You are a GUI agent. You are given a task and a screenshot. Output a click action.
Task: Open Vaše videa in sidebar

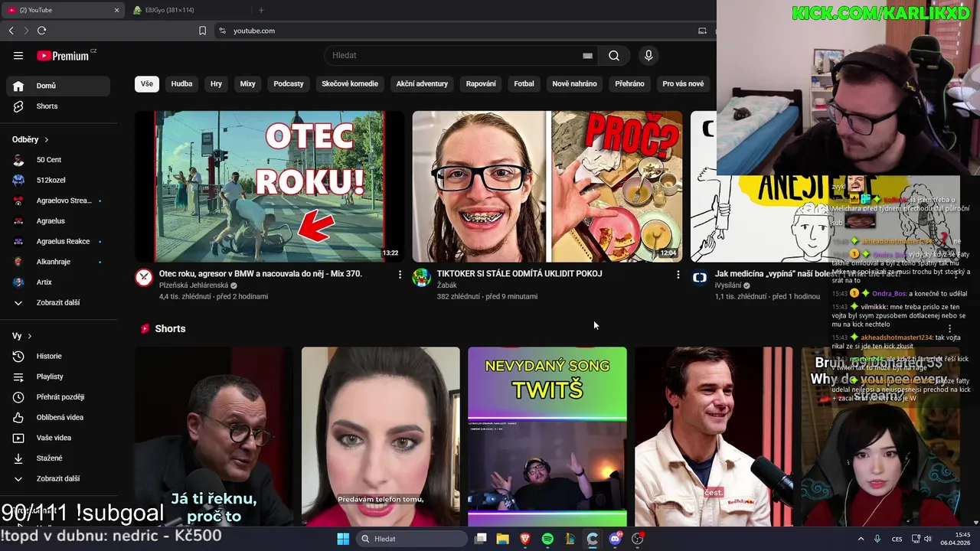(58, 438)
